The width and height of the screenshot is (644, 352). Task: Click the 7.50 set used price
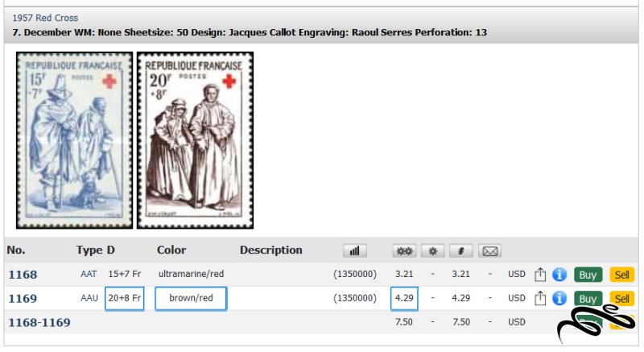pos(461,322)
